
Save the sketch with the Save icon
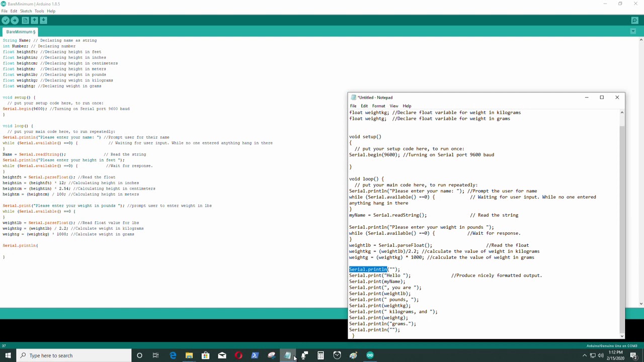point(43,20)
